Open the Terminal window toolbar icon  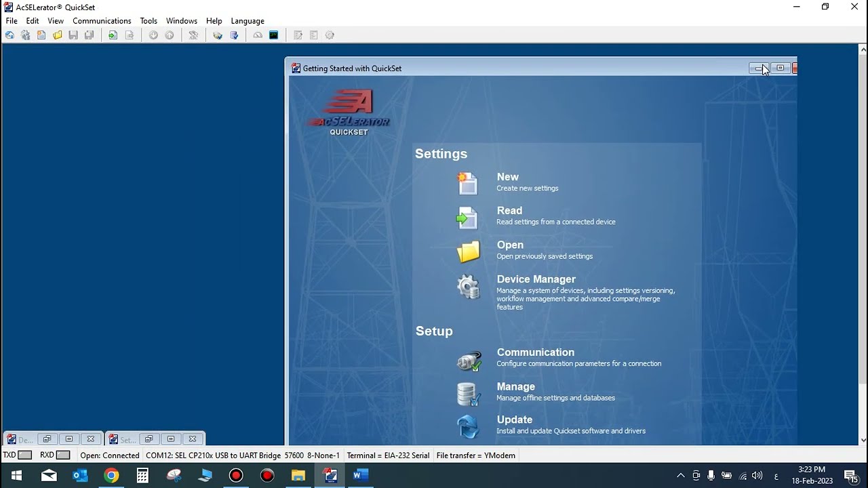274,35
